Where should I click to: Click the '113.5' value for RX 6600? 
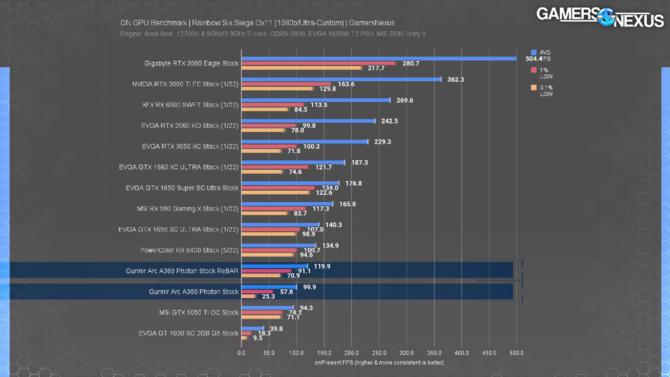319,105
